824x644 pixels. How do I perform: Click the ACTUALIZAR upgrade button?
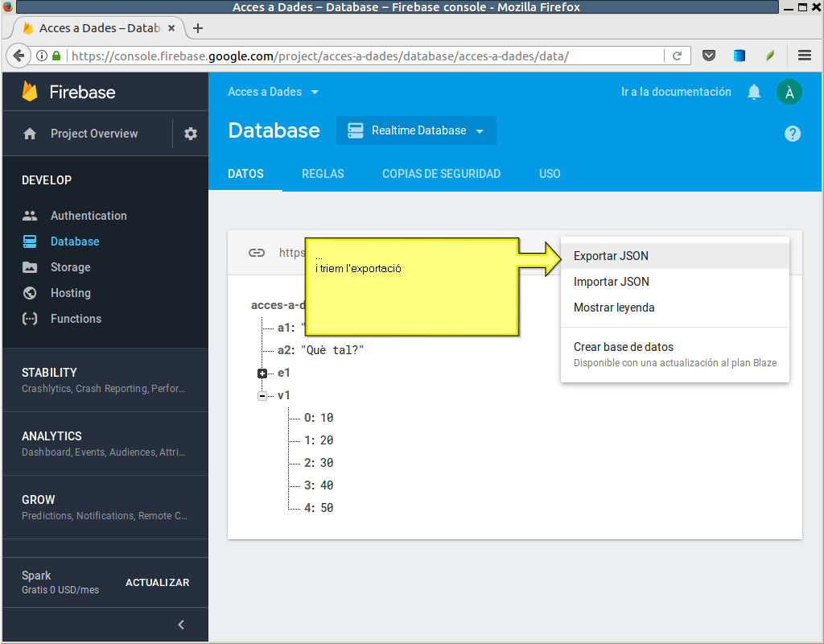point(157,583)
